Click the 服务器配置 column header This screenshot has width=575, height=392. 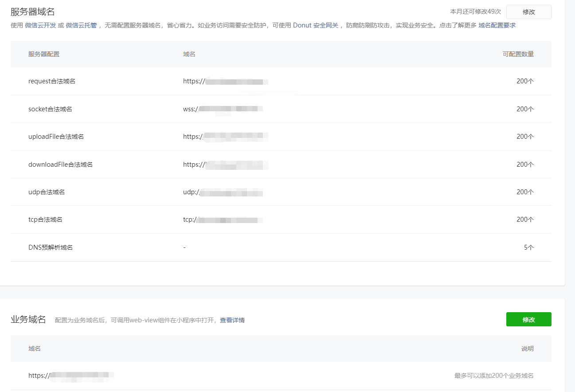(x=44, y=54)
